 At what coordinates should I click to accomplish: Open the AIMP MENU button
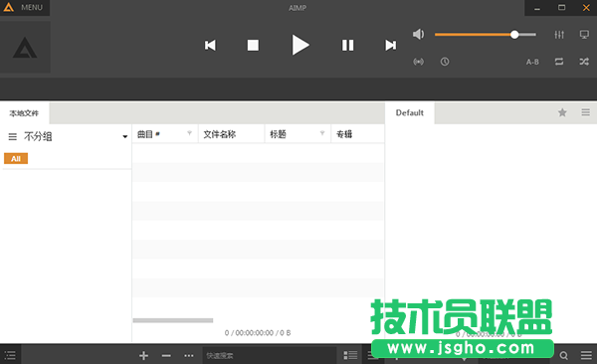[x=25, y=8]
